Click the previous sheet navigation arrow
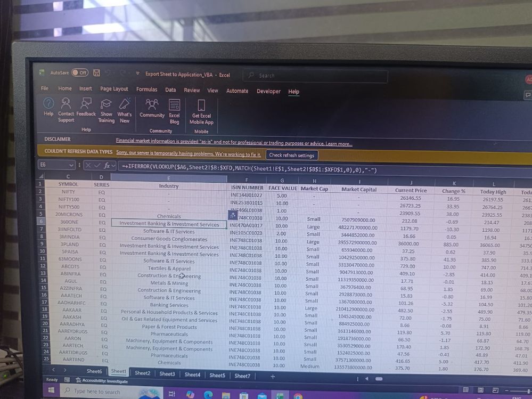 tap(53, 370)
